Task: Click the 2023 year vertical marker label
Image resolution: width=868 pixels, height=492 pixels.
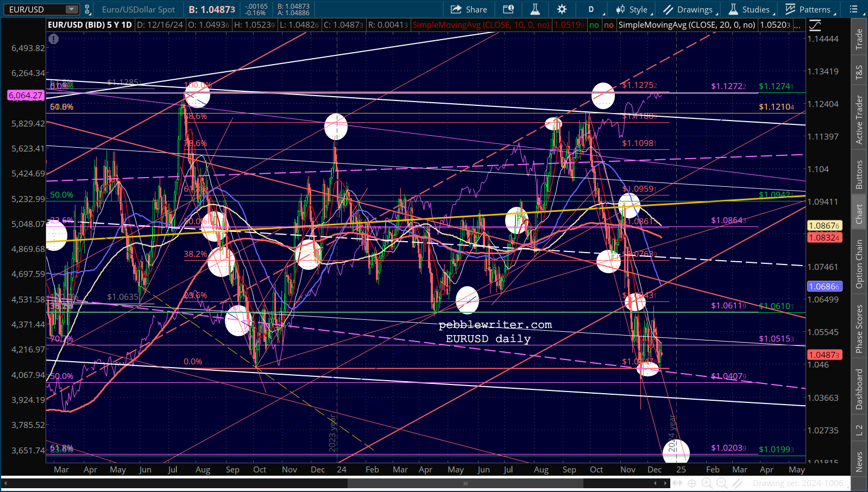Action: coord(332,433)
